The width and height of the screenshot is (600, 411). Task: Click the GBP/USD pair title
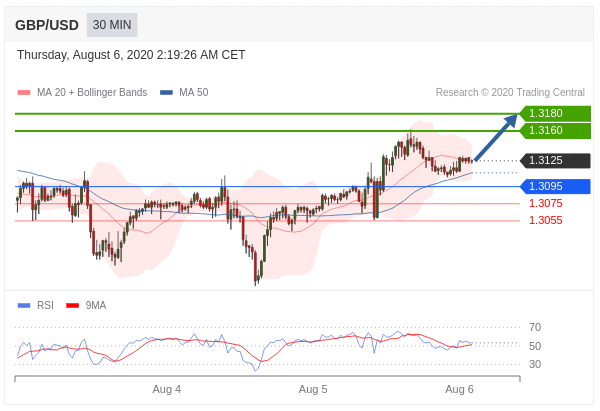click(x=47, y=25)
